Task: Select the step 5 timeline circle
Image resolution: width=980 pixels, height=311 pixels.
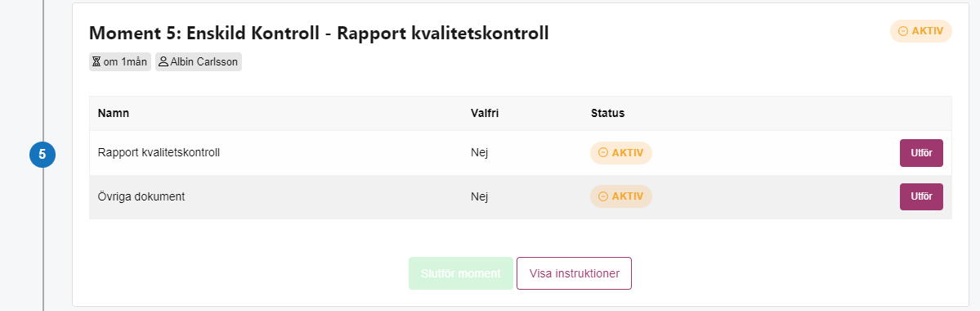Action: click(43, 155)
